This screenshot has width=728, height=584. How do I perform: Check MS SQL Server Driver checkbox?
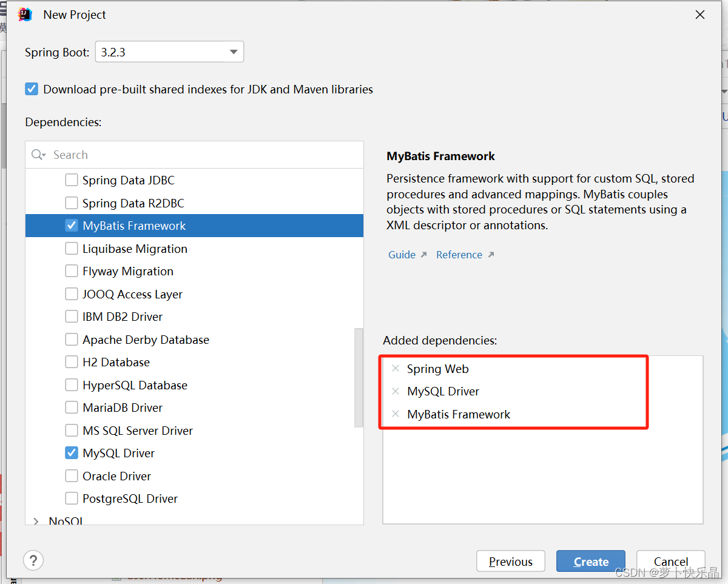point(72,431)
